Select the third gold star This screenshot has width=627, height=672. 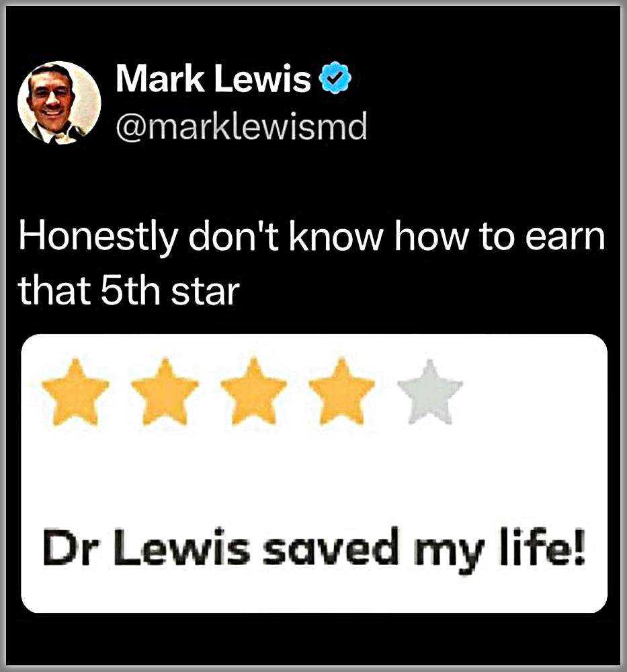click(x=254, y=392)
